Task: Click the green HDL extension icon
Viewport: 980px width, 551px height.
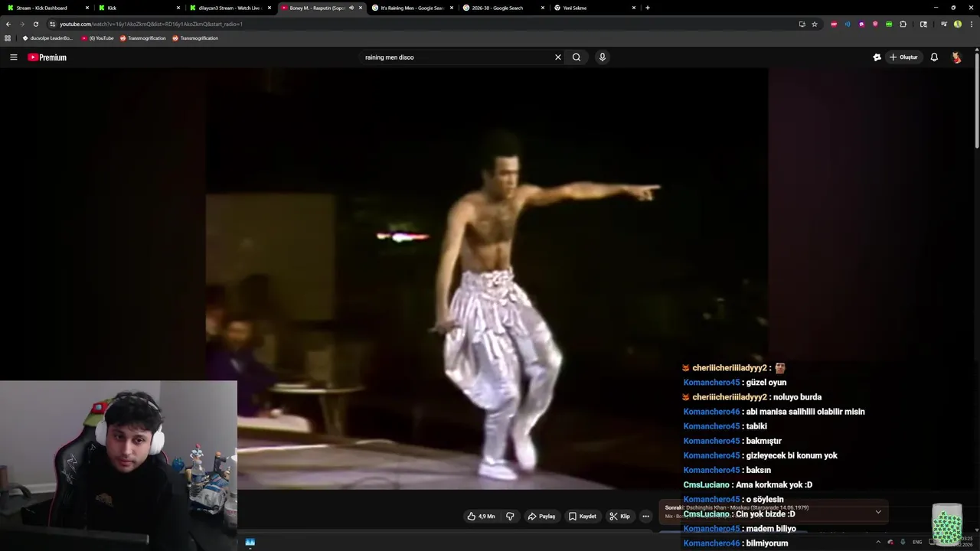Action: (x=889, y=24)
